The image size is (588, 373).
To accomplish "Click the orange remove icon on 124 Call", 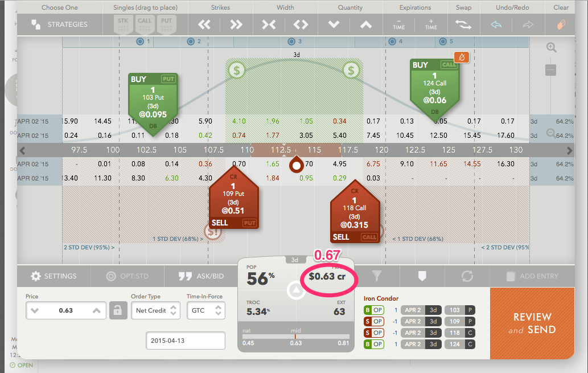I will (x=462, y=58).
